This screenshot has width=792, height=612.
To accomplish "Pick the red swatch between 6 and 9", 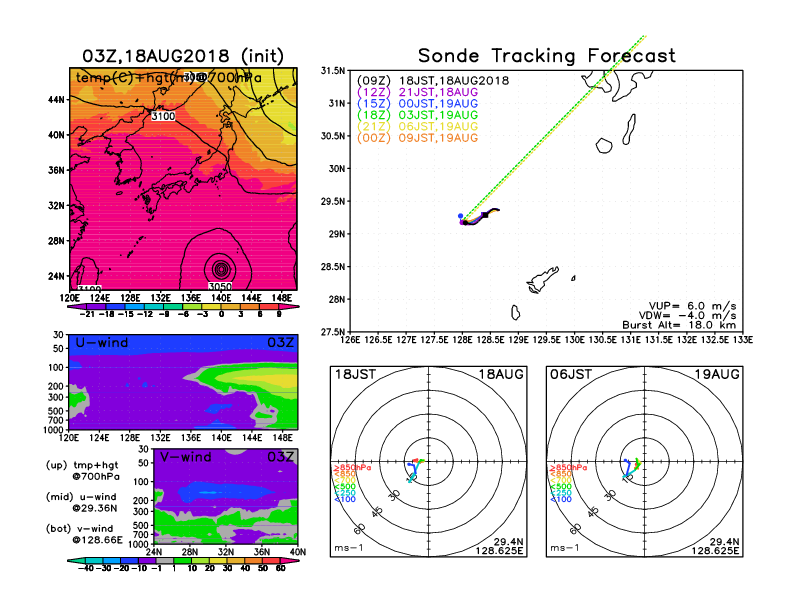I will [x=269, y=307].
